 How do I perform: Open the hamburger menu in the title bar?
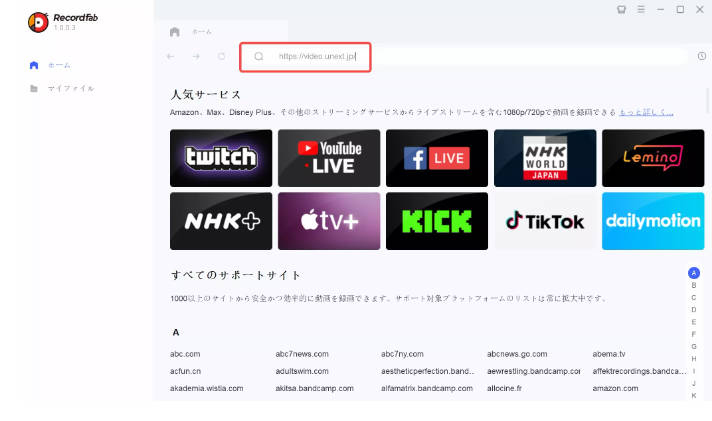641,10
